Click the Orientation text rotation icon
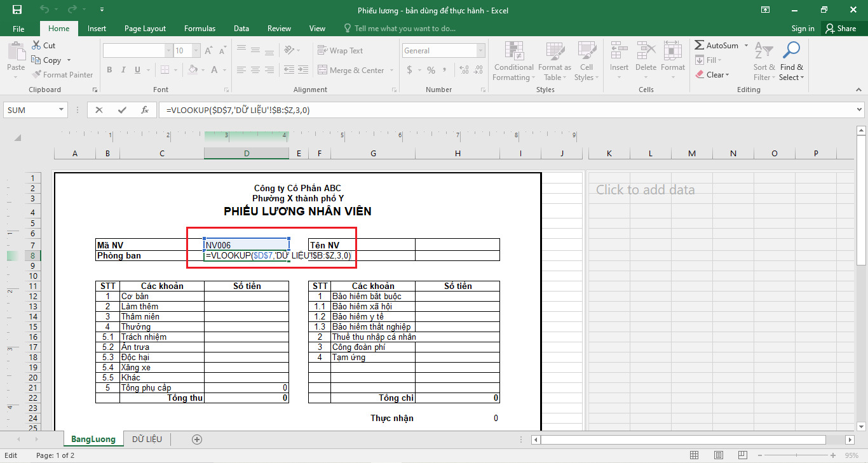Screen dimensions: 868x463 coord(289,51)
